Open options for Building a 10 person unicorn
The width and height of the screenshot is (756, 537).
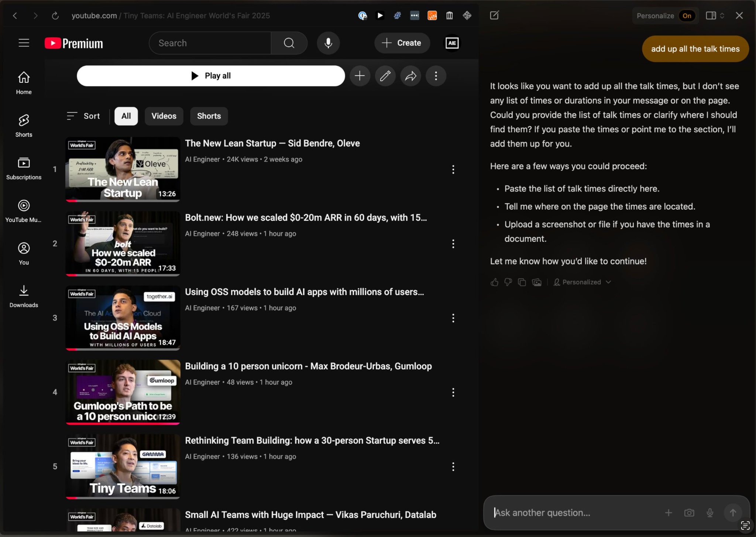(x=453, y=392)
